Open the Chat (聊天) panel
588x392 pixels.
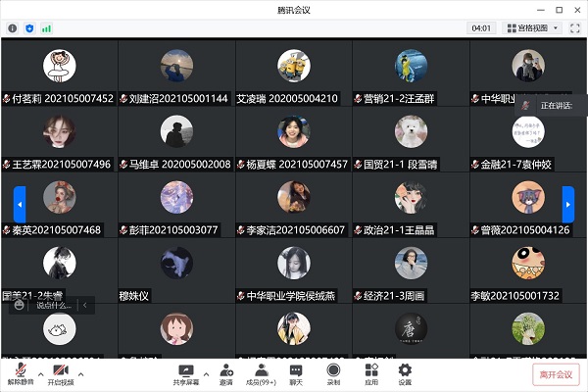coord(296,374)
